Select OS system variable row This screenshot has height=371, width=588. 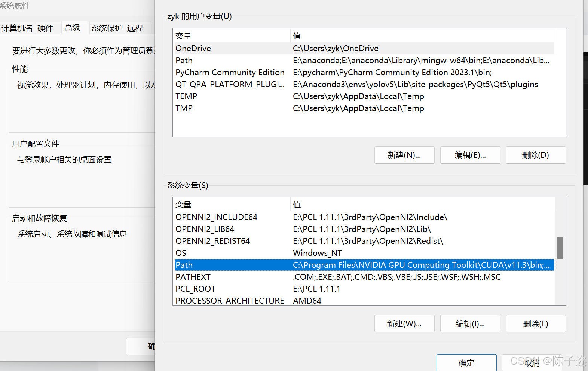point(364,253)
